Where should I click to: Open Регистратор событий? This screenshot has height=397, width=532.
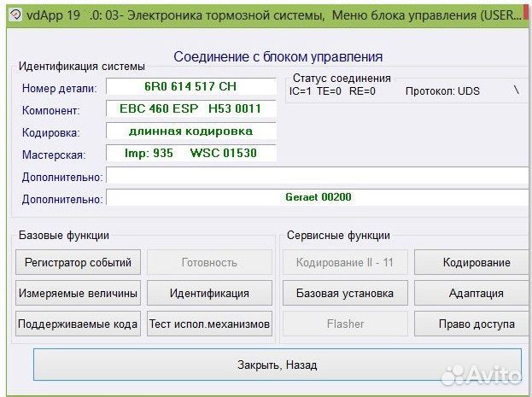[x=78, y=262]
